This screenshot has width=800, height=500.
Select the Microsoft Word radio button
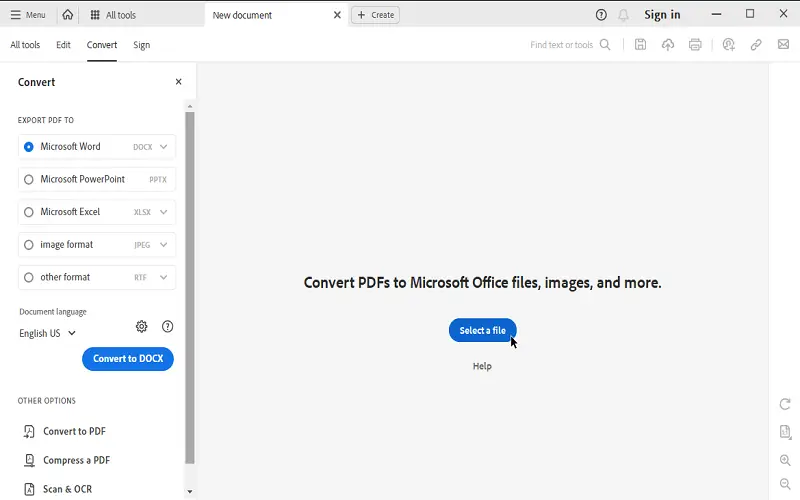coord(29,147)
